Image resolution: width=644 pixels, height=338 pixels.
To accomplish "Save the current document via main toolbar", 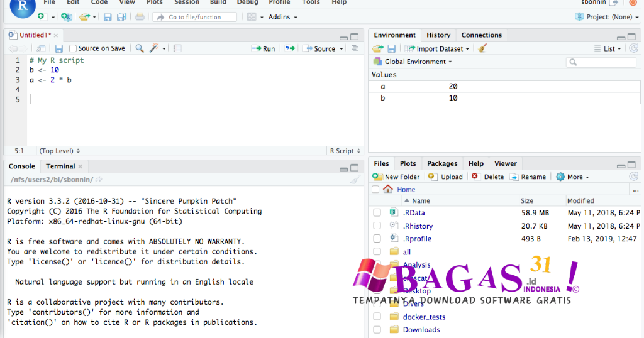I will point(108,17).
